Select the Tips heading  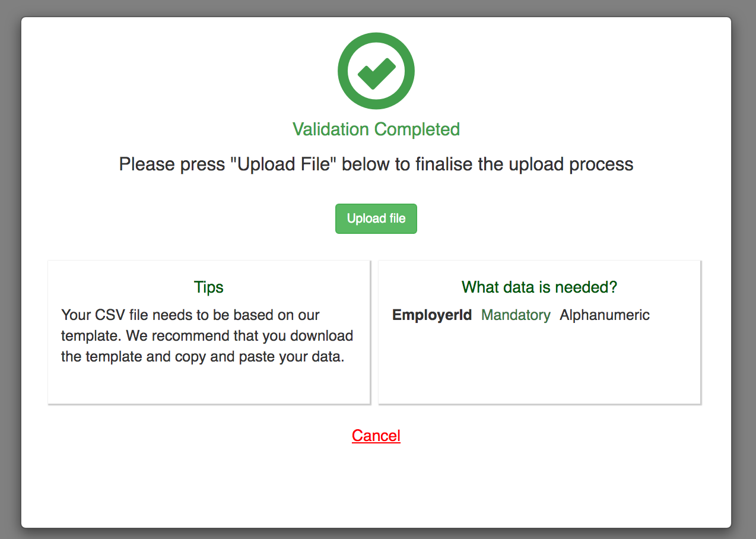[x=208, y=287]
